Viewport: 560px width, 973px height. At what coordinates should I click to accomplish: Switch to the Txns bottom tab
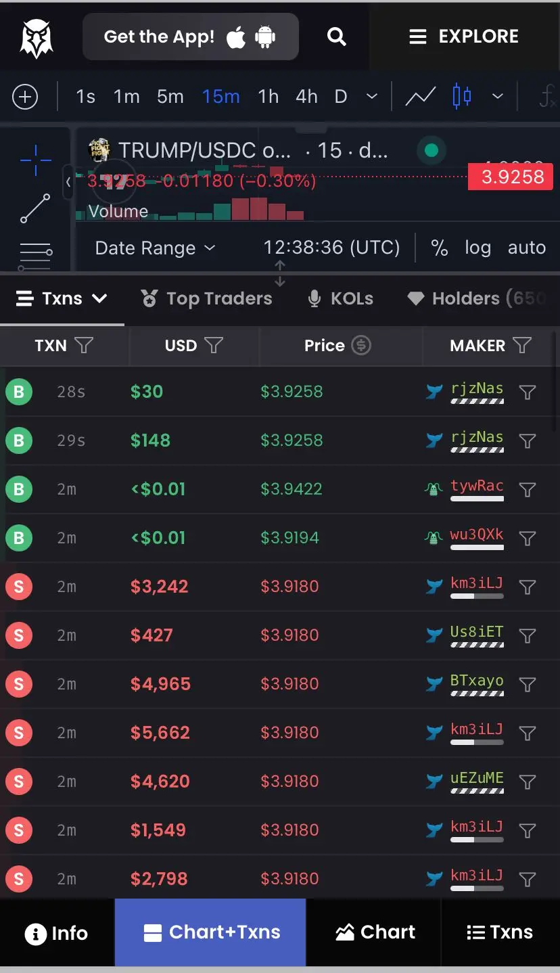pos(500,932)
